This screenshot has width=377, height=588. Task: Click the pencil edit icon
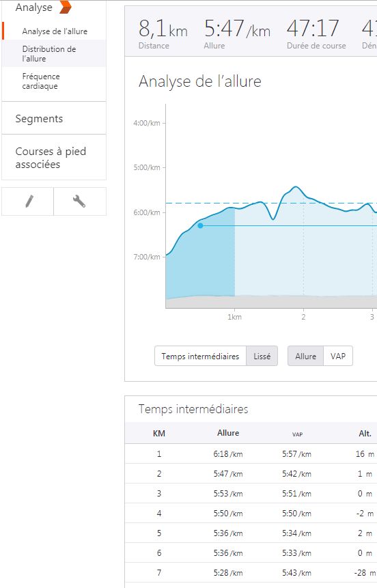28,201
